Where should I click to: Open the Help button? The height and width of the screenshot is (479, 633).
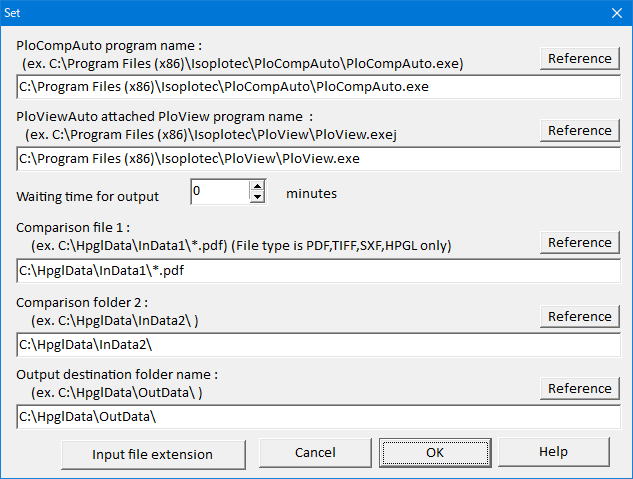(x=553, y=452)
